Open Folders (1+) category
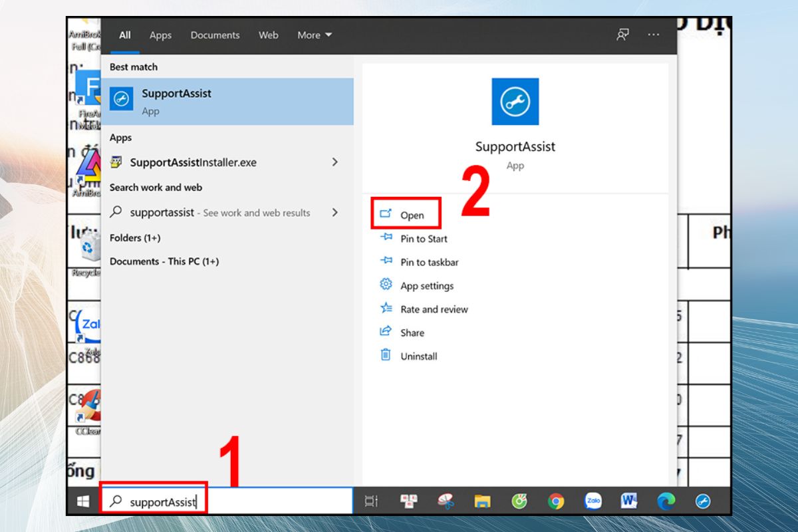The width and height of the screenshot is (798, 532). click(135, 238)
